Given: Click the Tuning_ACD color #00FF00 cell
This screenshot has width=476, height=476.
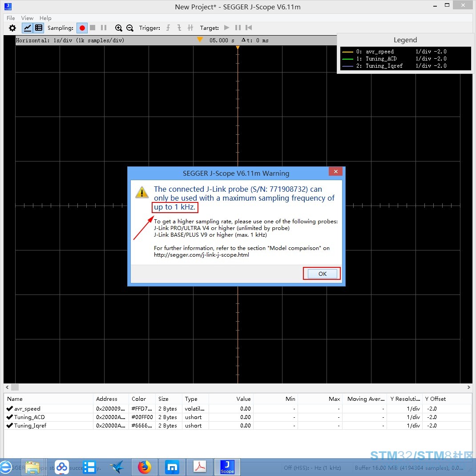Looking at the screenshot, I should coord(142,417).
